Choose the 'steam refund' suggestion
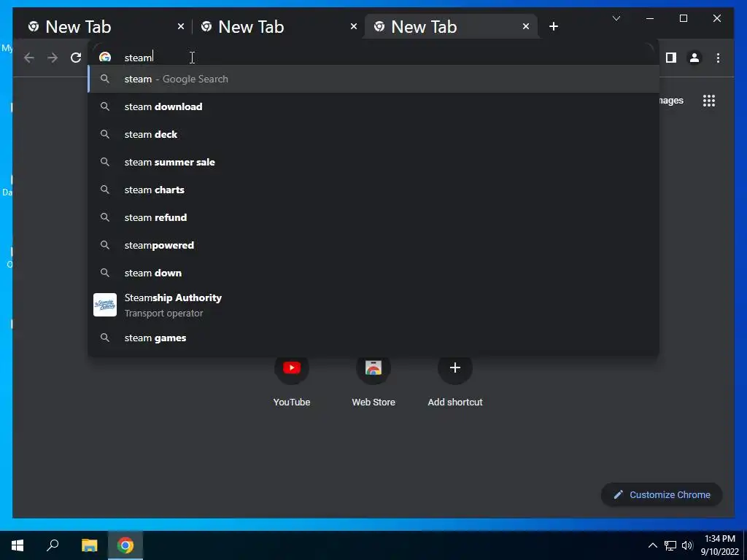The height and width of the screenshot is (560, 747). [x=373, y=217]
